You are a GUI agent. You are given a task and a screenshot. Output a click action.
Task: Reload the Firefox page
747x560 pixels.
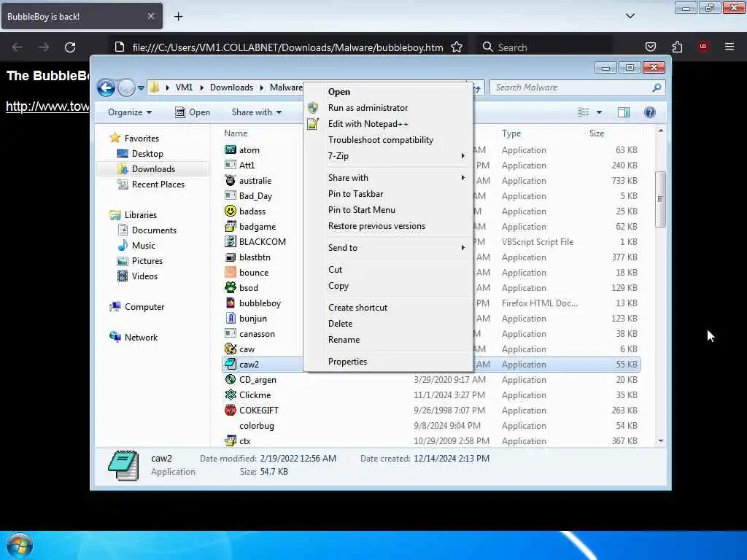[70, 47]
